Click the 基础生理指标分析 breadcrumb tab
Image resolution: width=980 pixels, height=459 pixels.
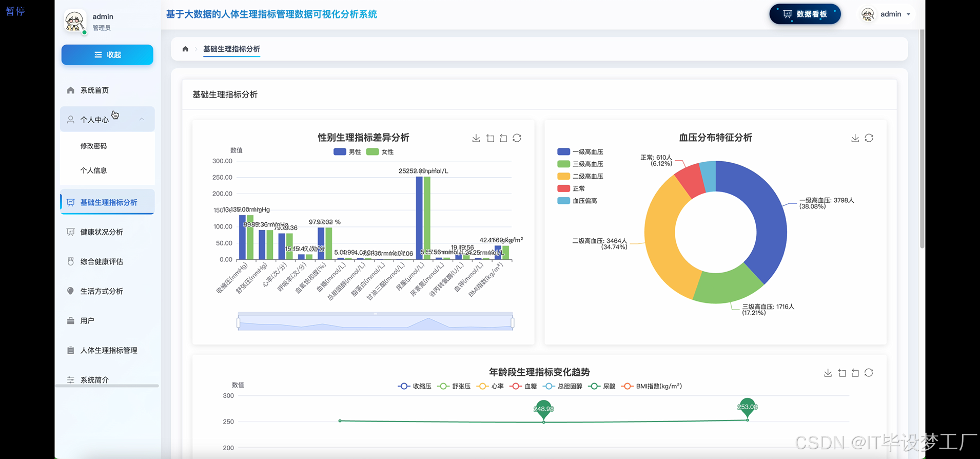[231, 49]
